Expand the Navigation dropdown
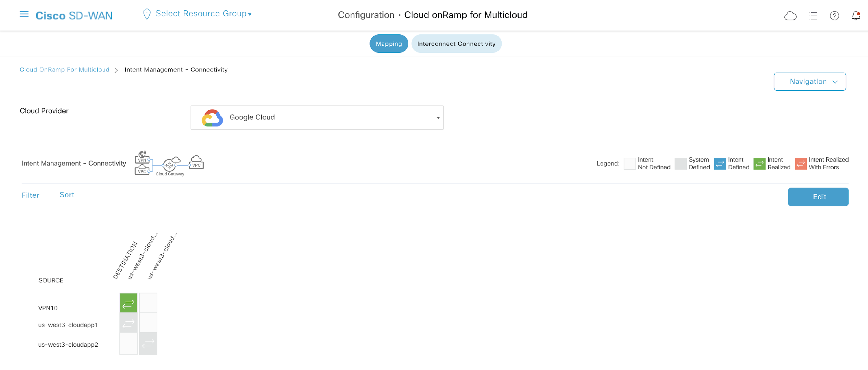The width and height of the screenshot is (868, 370). click(810, 82)
